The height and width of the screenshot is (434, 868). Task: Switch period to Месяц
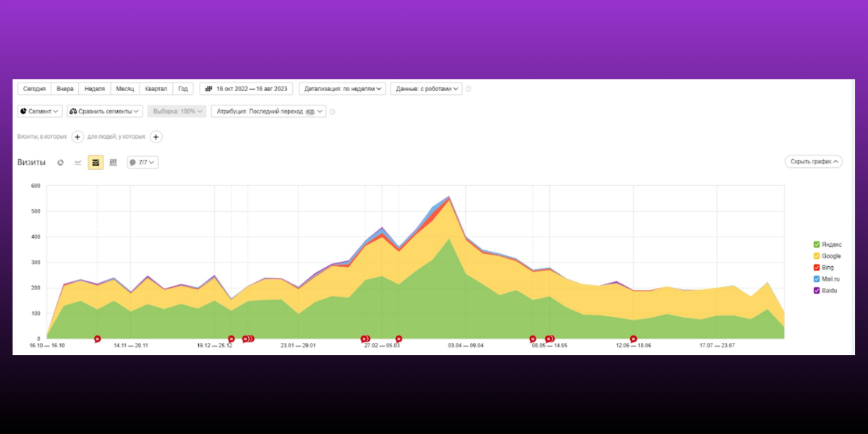click(125, 89)
